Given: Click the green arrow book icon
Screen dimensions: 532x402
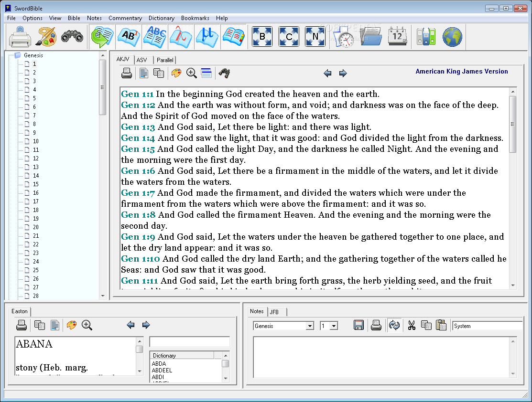Looking at the screenshot, I should (102, 37).
